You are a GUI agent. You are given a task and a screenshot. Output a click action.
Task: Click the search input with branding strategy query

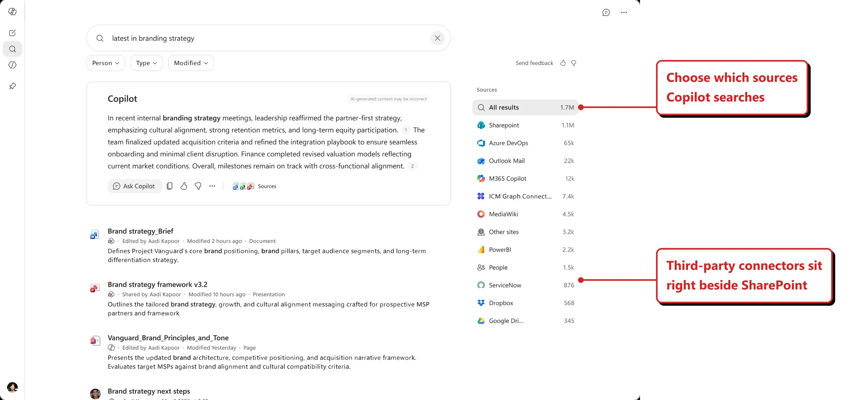268,38
